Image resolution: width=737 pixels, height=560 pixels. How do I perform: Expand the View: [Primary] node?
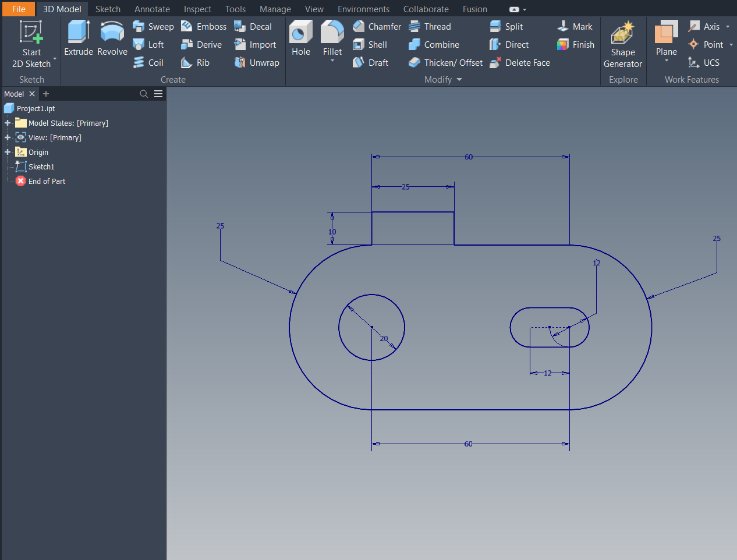pos(8,137)
